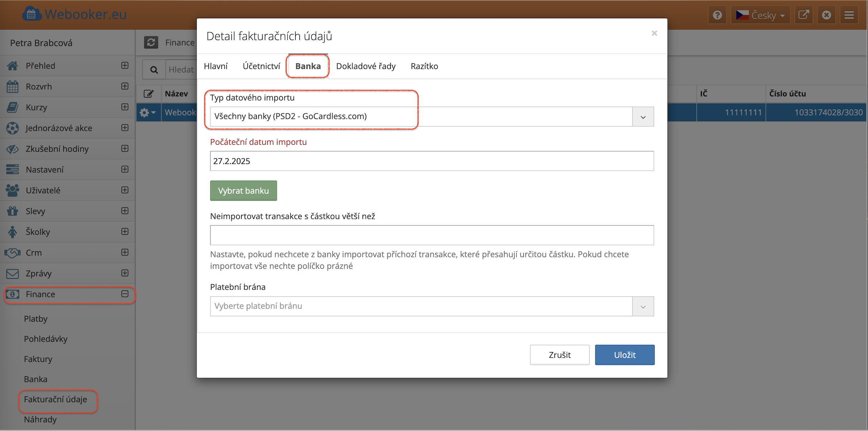Click the edit icon in table header
Image resolution: width=868 pixels, height=431 pixels.
pyautogui.click(x=149, y=93)
